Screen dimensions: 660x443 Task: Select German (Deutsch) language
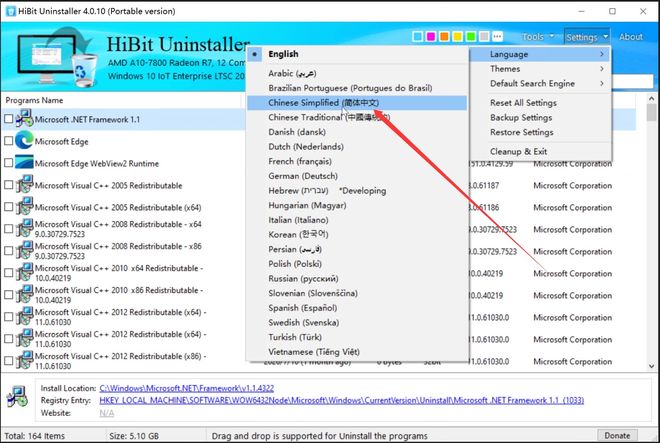(x=357, y=176)
